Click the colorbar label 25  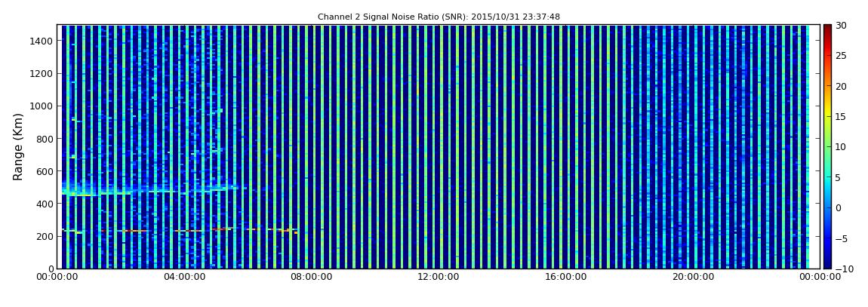[842, 57]
